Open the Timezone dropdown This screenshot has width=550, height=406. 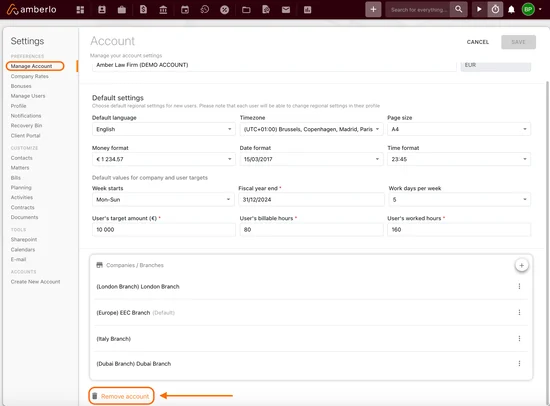[311, 129]
